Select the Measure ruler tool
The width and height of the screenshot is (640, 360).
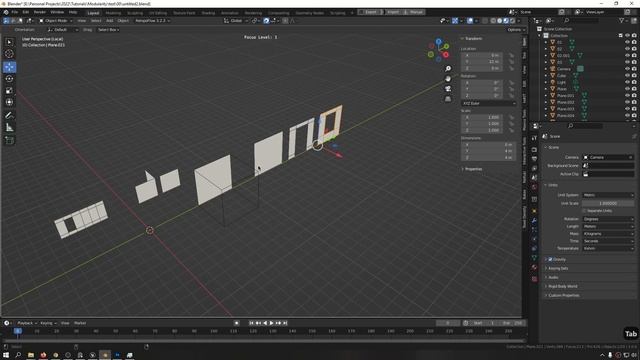pos(9,128)
